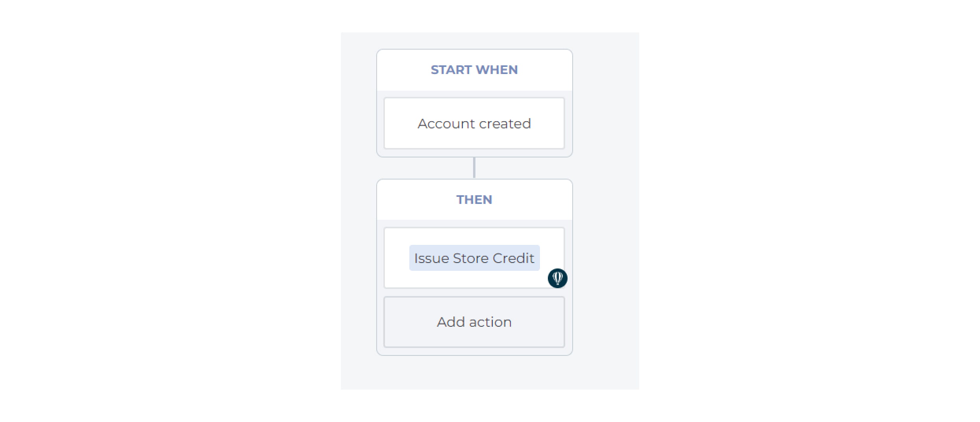Click the connector line between START WHEN and THEN
The image size is (980, 422).
tap(474, 168)
